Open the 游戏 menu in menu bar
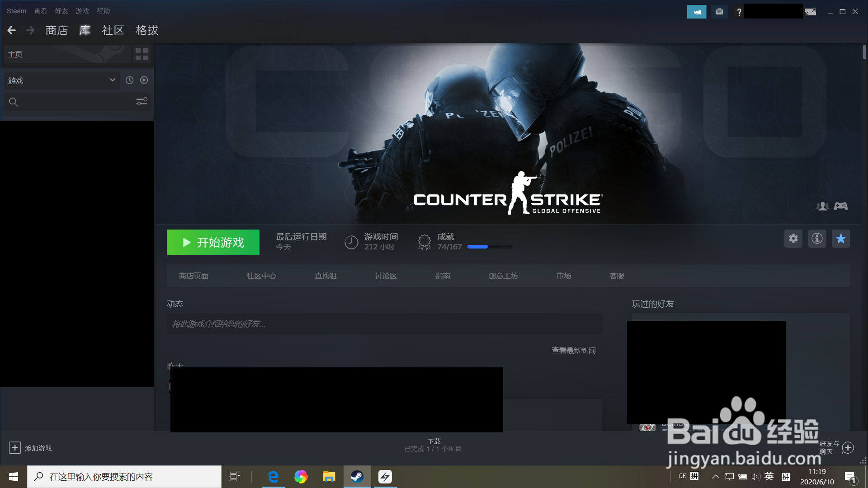 [x=82, y=11]
